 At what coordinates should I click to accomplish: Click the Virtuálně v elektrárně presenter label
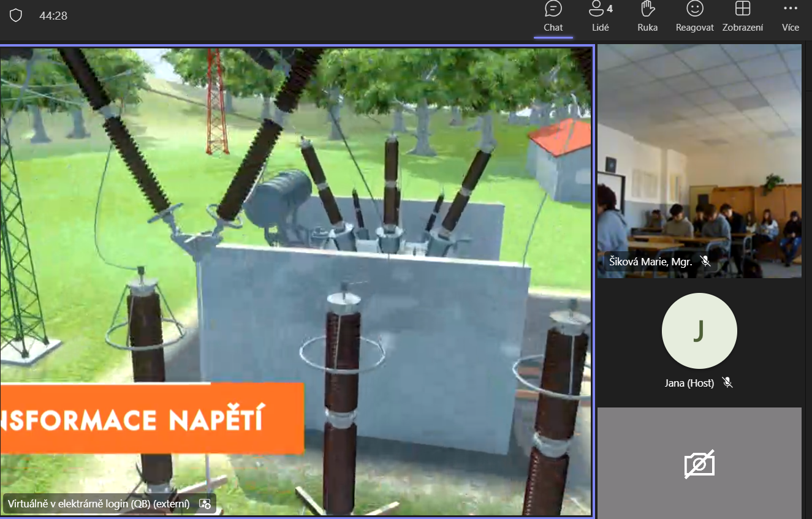pyautogui.click(x=99, y=504)
